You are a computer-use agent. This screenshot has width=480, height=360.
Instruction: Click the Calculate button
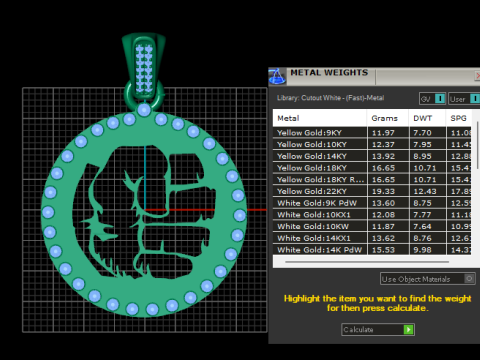(378, 329)
